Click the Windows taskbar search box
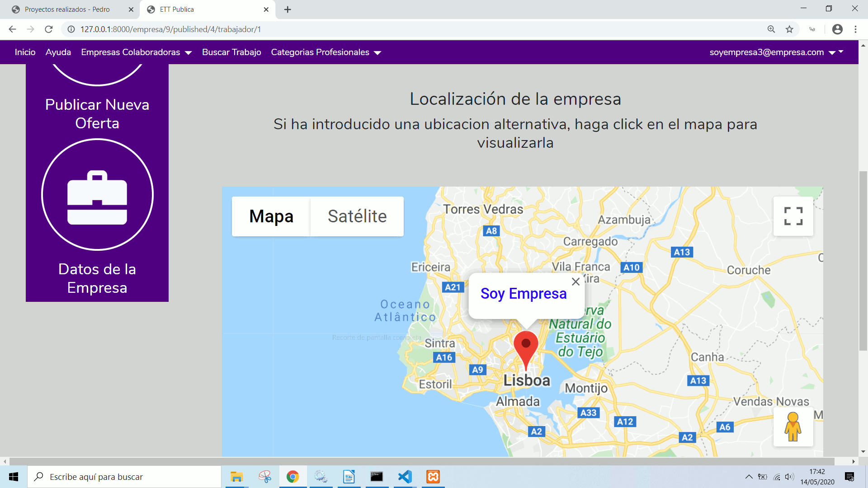The width and height of the screenshot is (868, 488). [x=124, y=477]
